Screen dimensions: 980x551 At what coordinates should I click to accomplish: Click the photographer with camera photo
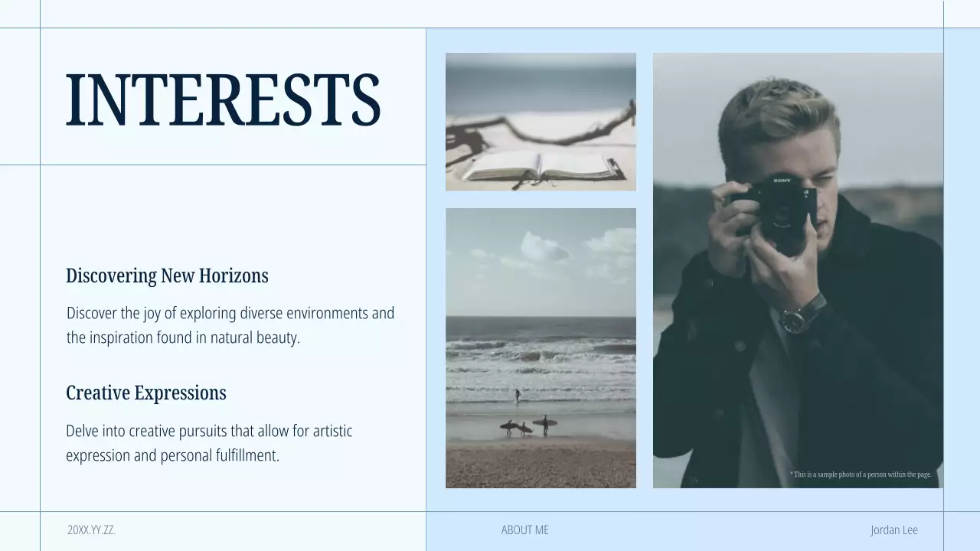click(798, 270)
